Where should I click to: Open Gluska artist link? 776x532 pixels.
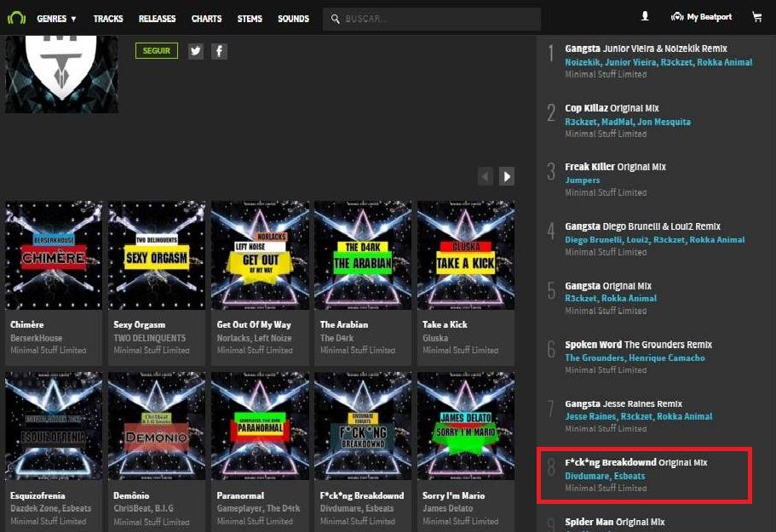[435, 338]
